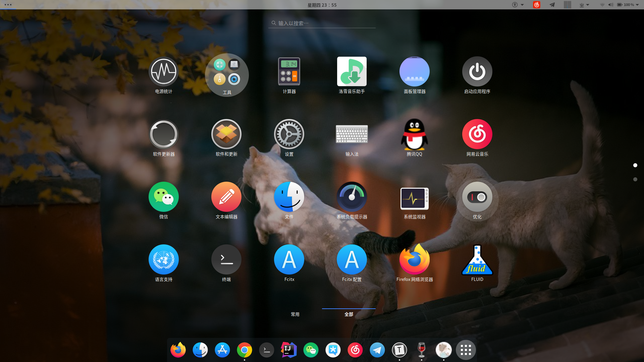Open NetEase Cloud Music in dock
The image size is (644, 362).
click(355, 350)
